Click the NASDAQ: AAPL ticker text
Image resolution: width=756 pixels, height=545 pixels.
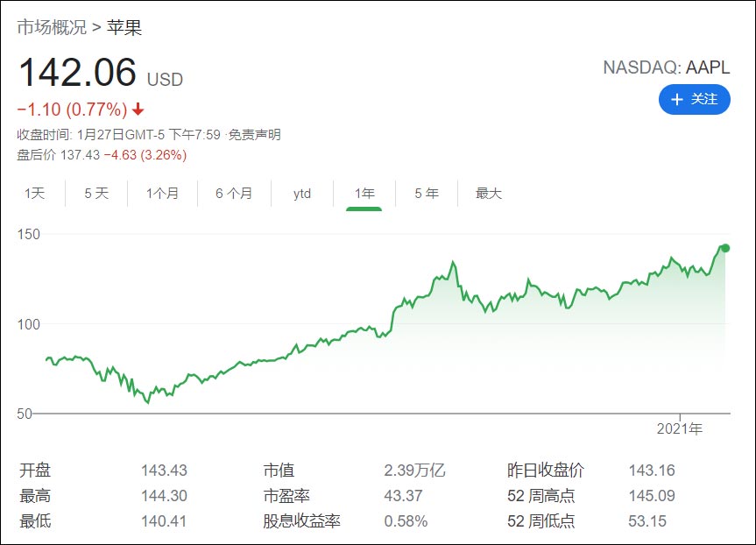[x=667, y=67]
